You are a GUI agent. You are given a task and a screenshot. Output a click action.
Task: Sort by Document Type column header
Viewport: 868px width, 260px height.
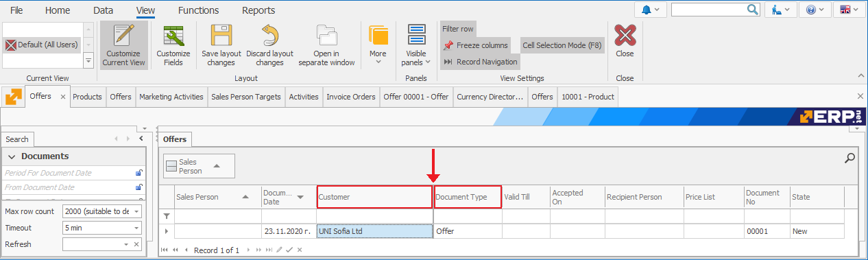468,197
